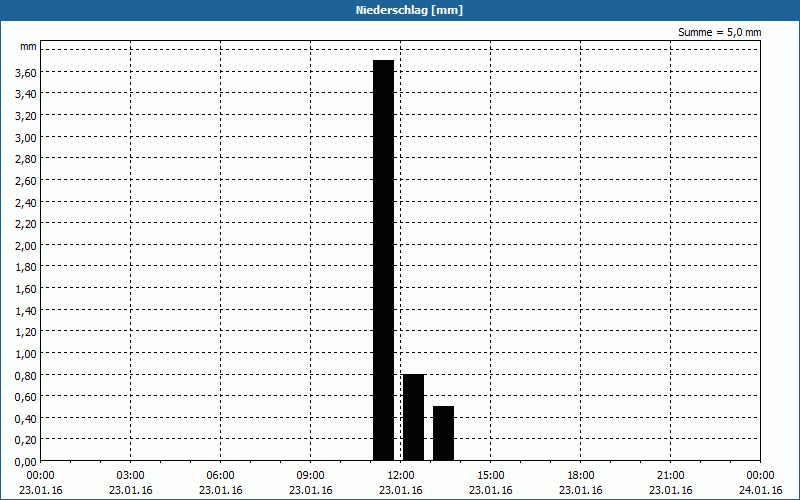
Task: Click the 3,00 value on y-axis
Action: 26,138
